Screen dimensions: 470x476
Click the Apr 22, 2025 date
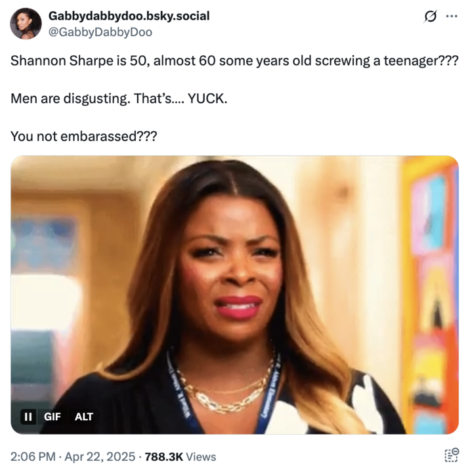tap(100, 456)
